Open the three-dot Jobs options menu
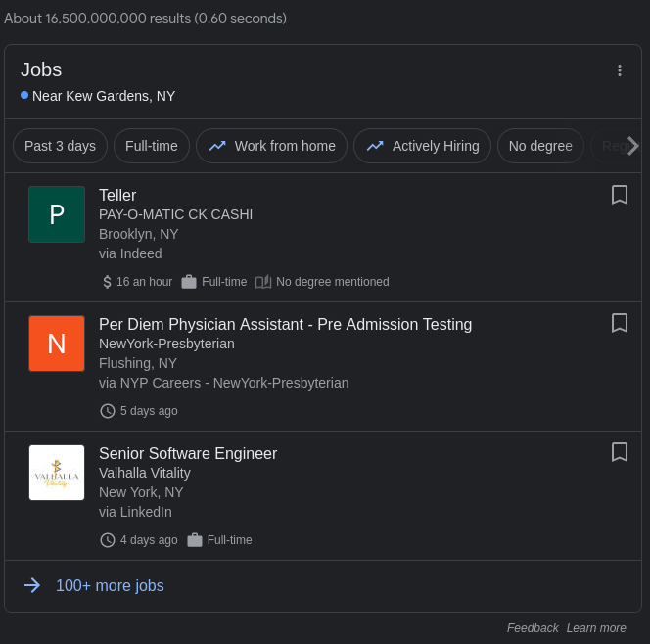The image size is (650, 644). (x=619, y=70)
